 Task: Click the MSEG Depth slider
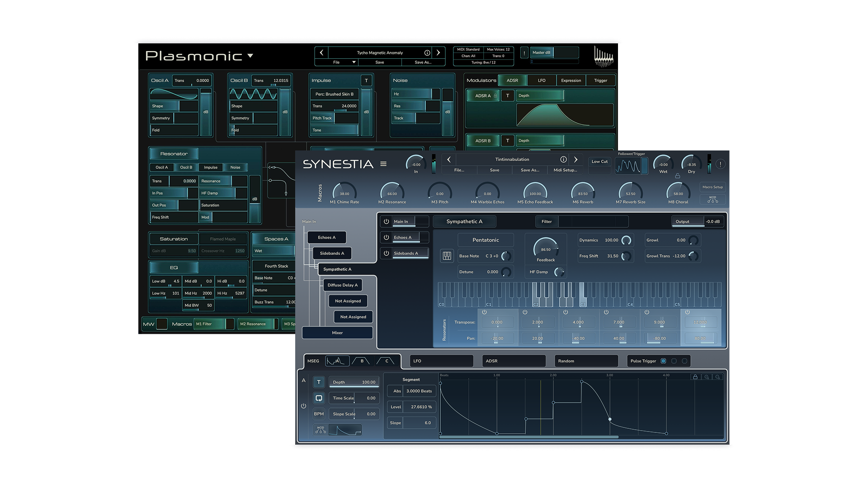[354, 382]
